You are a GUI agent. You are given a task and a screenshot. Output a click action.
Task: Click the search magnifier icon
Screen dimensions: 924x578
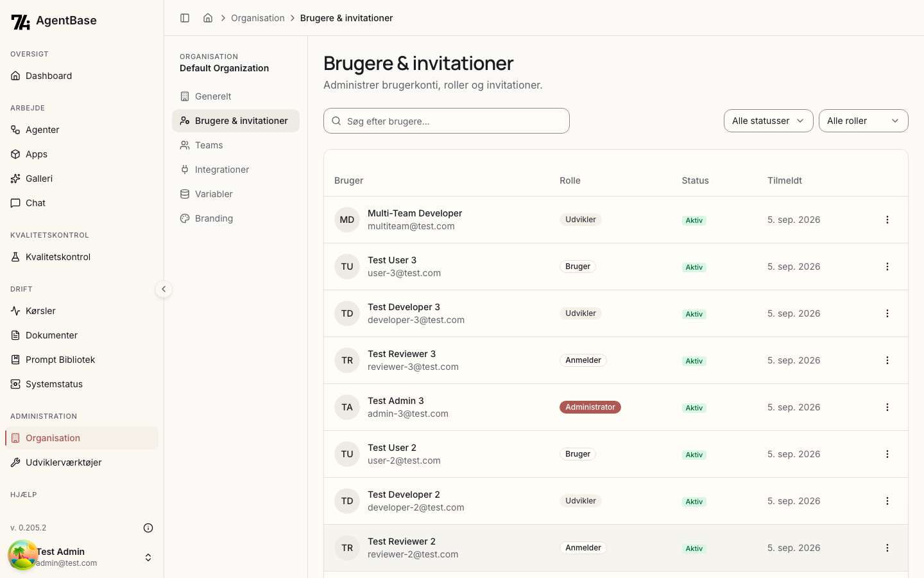[x=336, y=121]
